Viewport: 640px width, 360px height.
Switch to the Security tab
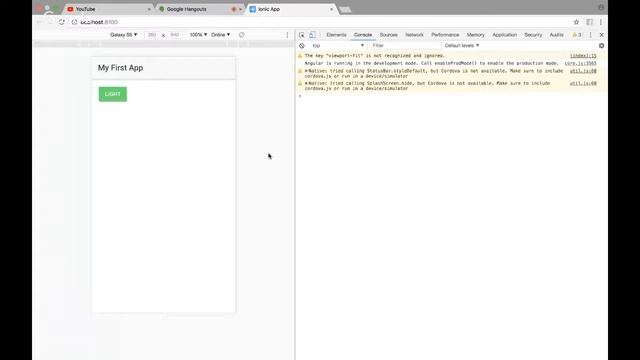pos(533,35)
